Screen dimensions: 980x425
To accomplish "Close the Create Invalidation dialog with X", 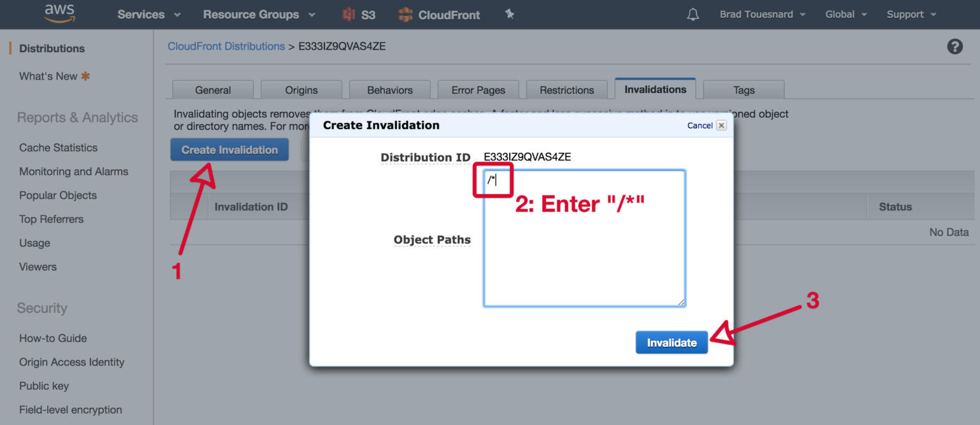I will pos(721,125).
